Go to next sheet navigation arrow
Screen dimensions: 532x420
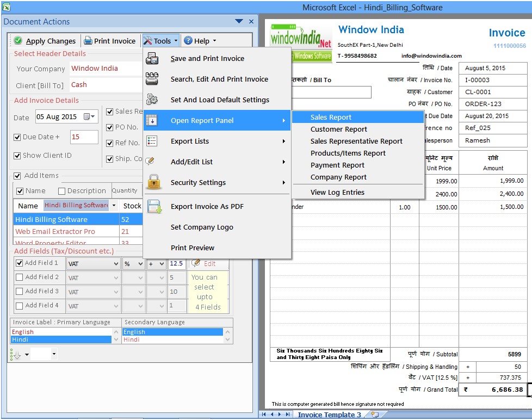click(x=280, y=414)
